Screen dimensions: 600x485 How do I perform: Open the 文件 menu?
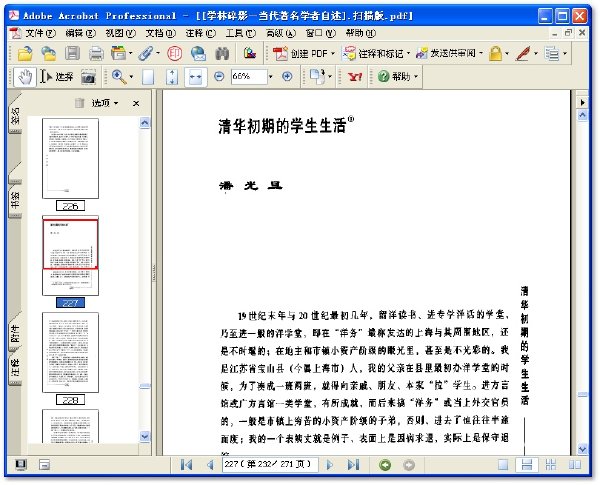(40, 33)
